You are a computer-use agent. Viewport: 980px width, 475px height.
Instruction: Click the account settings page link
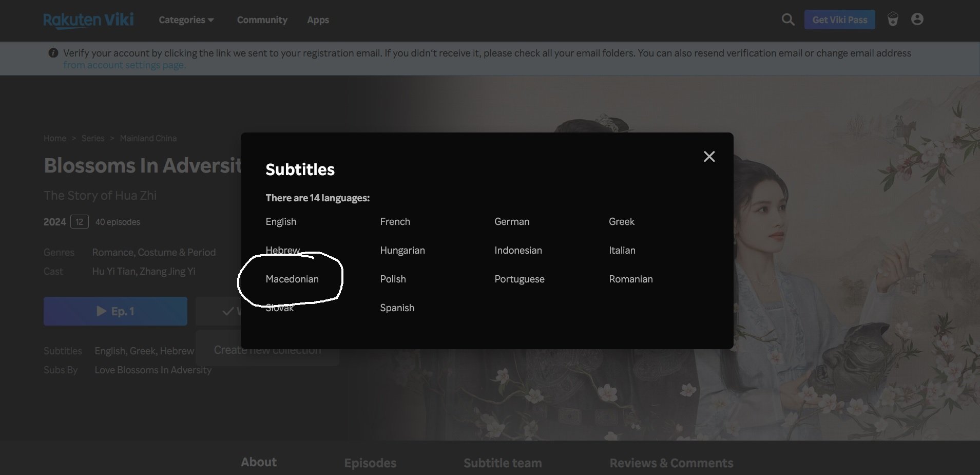pyautogui.click(x=124, y=65)
